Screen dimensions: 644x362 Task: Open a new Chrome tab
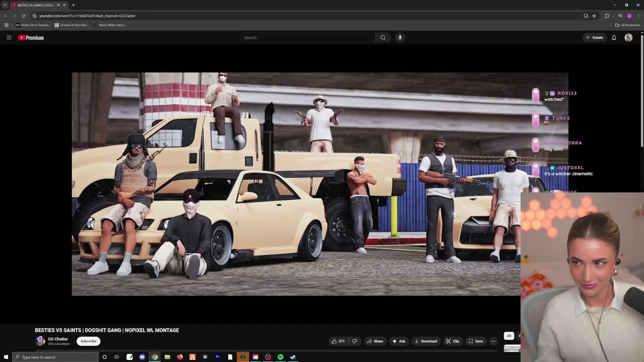(x=73, y=5)
